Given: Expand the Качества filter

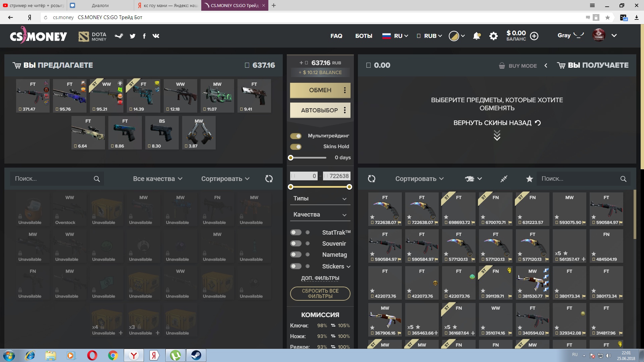Looking at the screenshot, I should tap(320, 215).
